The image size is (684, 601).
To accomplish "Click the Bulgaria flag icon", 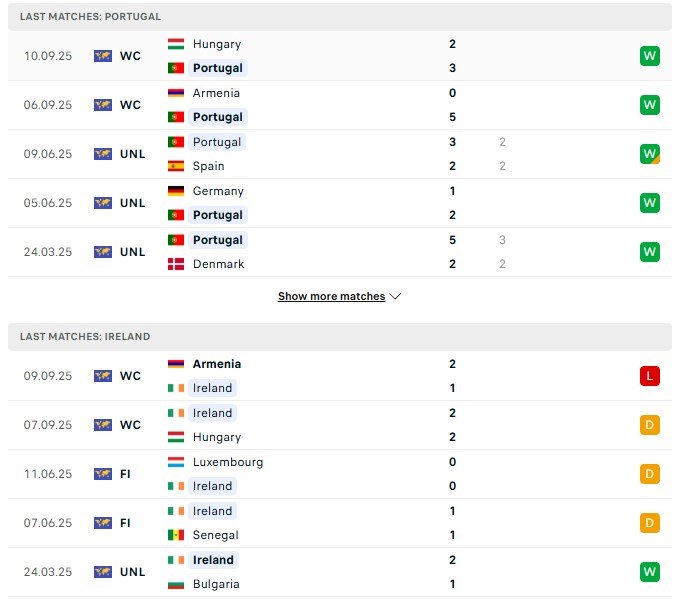I will click(x=176, y=584).
